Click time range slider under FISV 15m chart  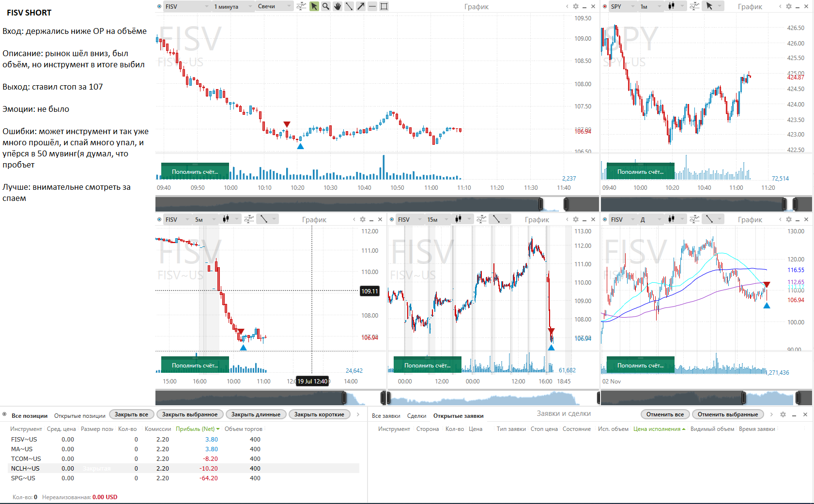coord(493,397)
